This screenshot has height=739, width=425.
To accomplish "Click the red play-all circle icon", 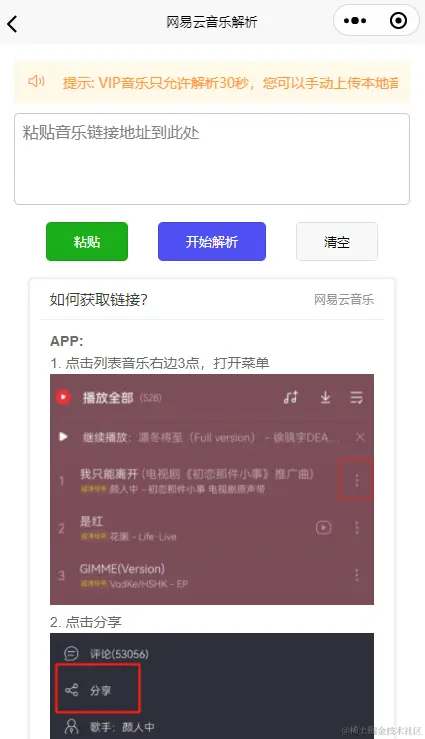I will (63, 397).
